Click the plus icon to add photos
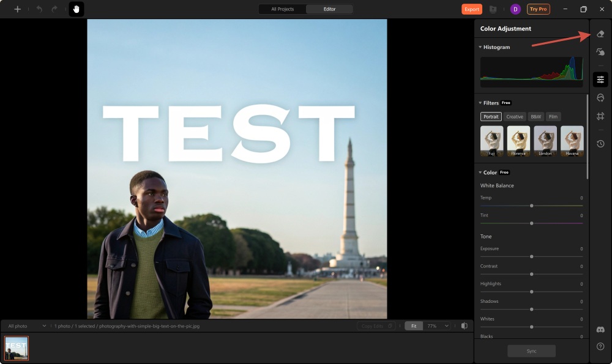612x364 pixels. 18,9
